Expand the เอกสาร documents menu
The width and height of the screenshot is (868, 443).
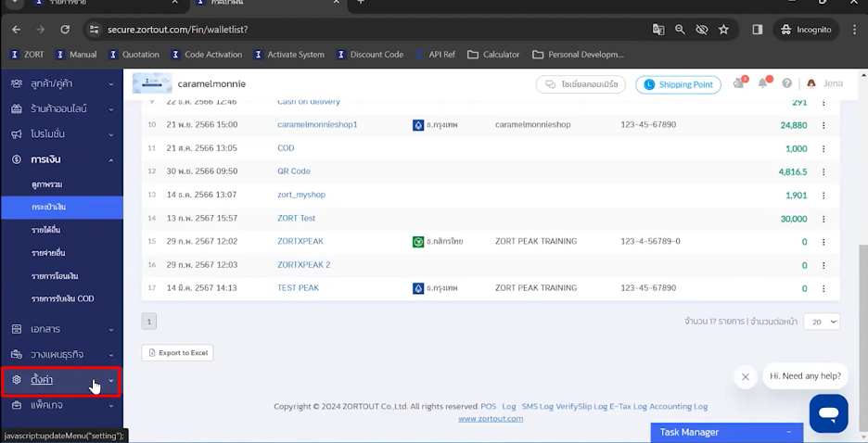coord(61,329)
